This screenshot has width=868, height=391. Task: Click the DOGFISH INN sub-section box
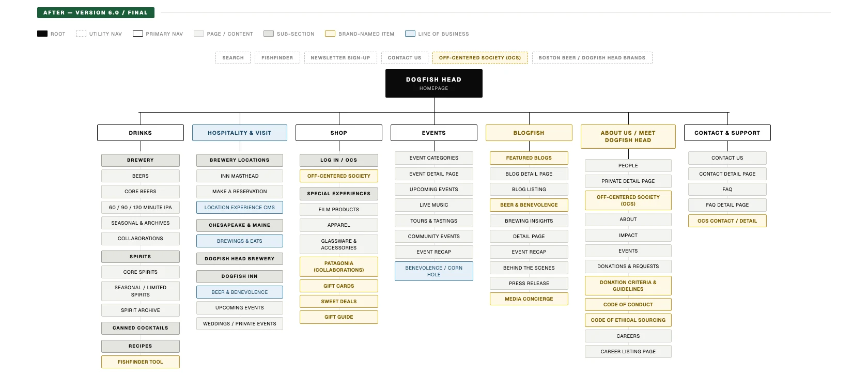coord(240,276)
